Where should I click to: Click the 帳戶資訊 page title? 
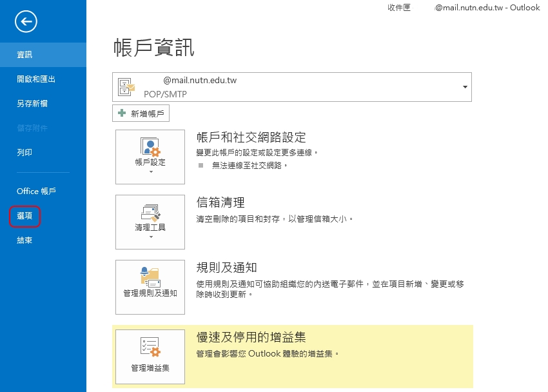(154, 48)
